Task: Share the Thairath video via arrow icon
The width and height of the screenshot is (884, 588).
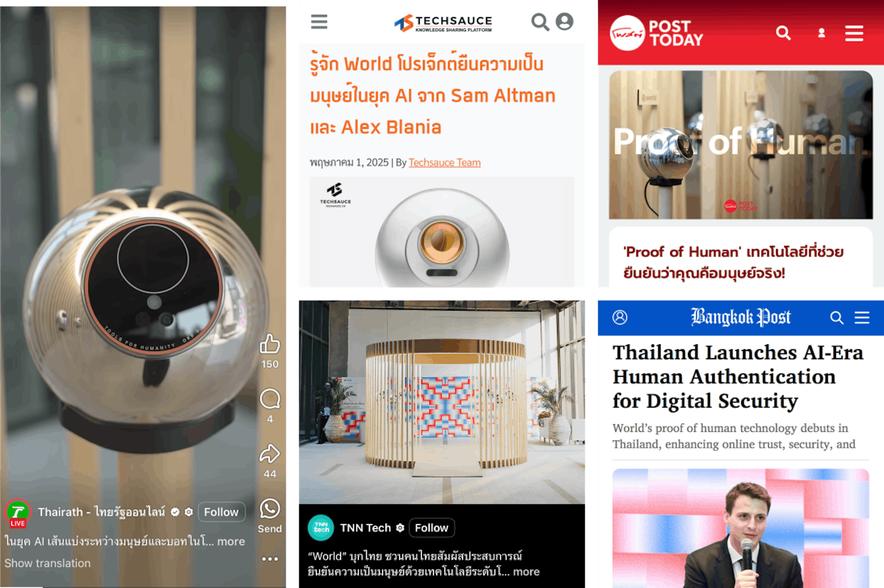Action: (x=270, y=454)
